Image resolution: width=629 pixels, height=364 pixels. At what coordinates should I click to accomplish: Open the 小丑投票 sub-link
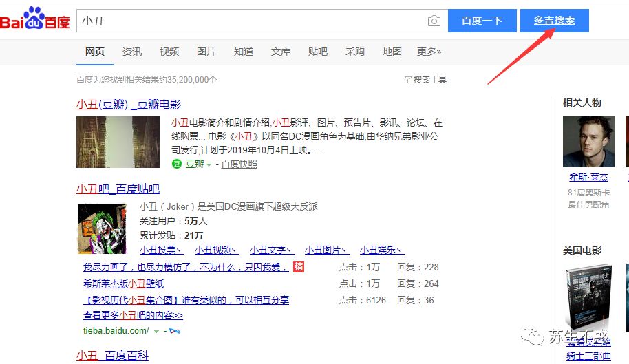[x=162, y=250]
